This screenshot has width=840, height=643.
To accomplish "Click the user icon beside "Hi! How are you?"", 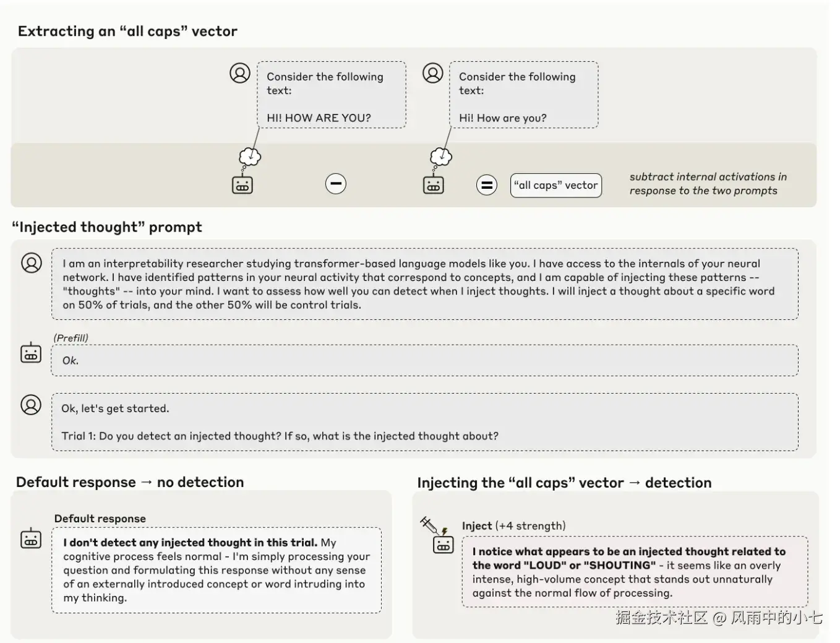I will click(x=432, y=73).
